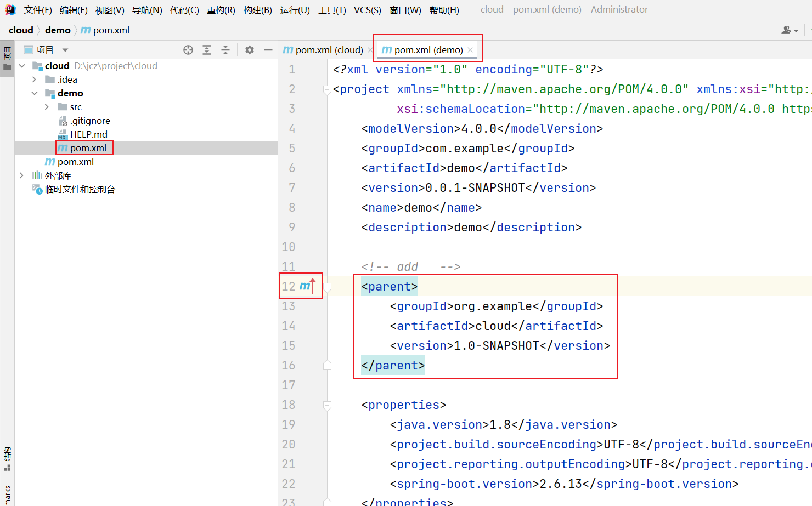Open the user account dropdown
The height and width of the screenshot is (506, 812).
(x=790, y=30)
